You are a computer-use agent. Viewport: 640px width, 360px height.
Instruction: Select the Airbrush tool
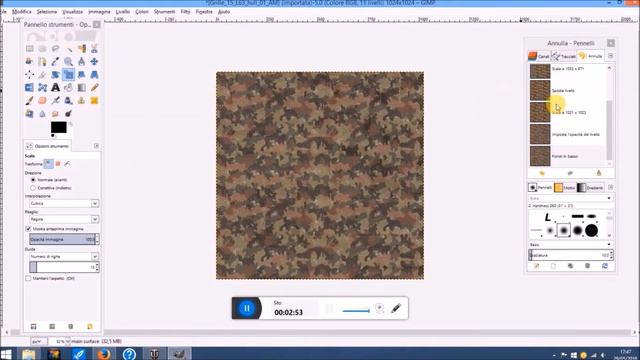(x=56, y=100)
